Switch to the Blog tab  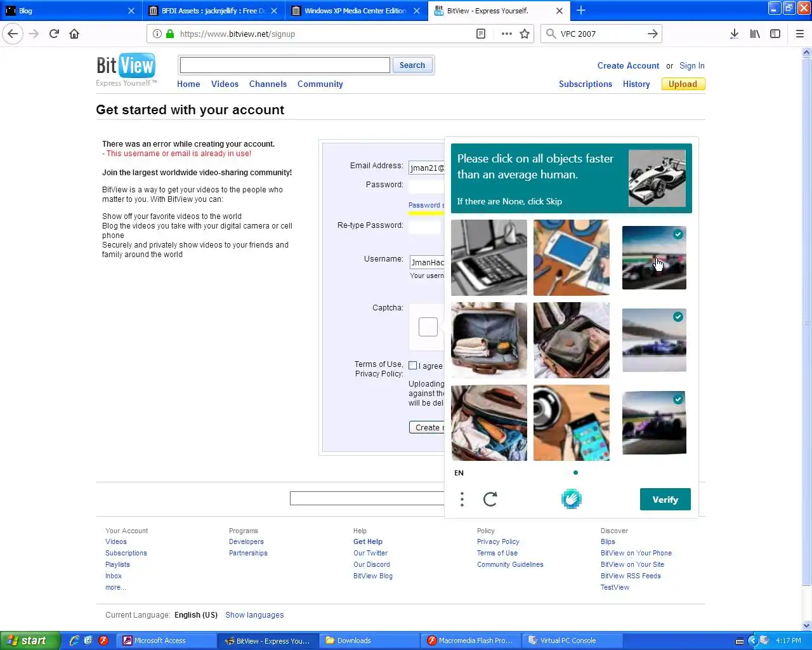point(70,11)
